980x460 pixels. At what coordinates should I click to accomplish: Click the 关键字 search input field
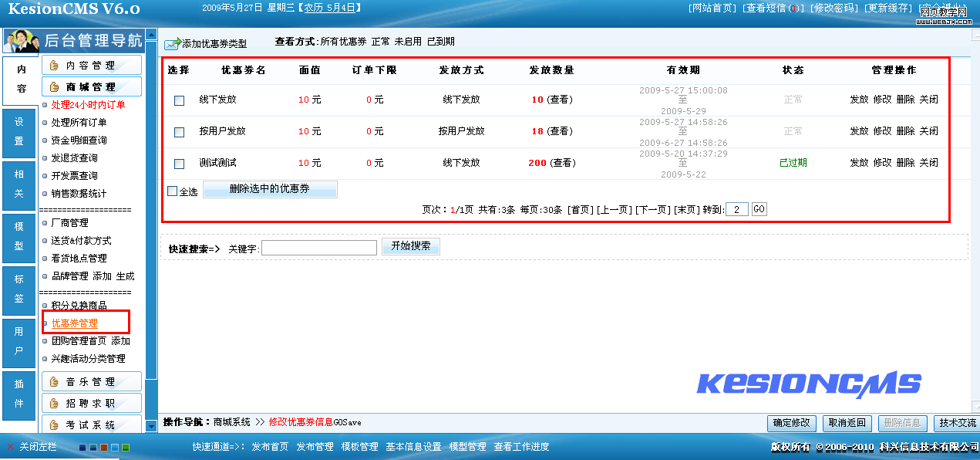click(319, 248)
